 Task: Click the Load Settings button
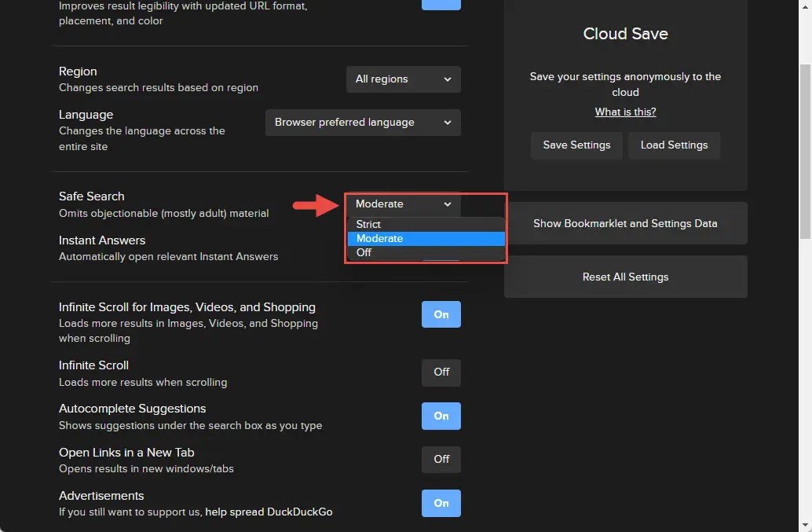[674, 145]
